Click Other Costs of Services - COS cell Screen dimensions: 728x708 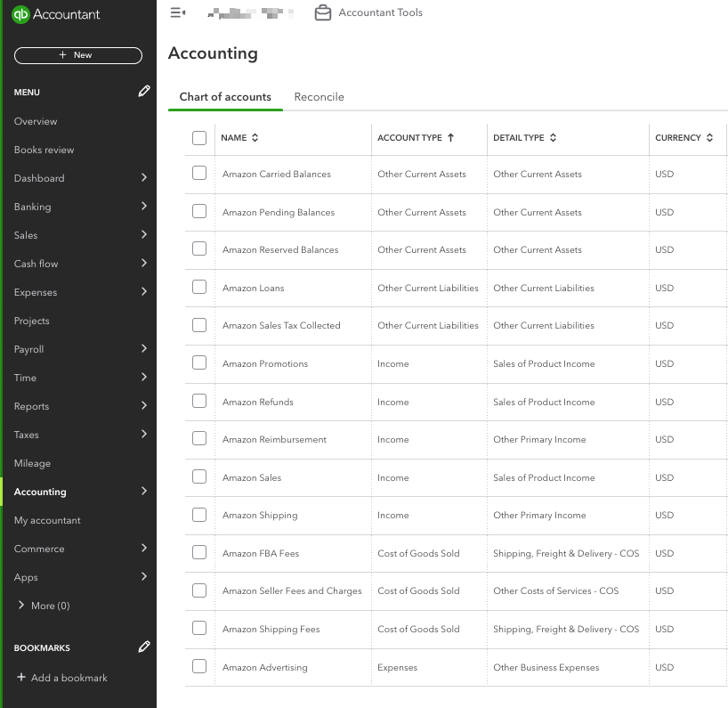555,590
